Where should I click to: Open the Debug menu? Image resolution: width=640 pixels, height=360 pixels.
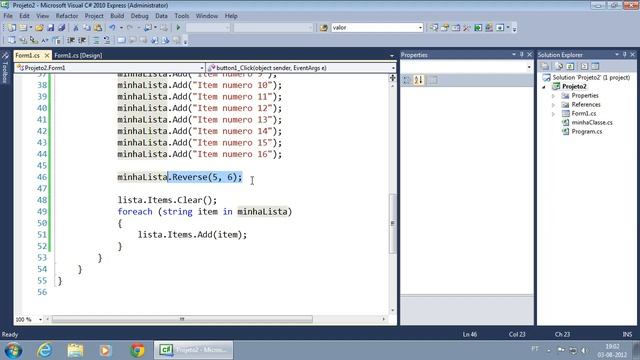(x=140, y=16)
